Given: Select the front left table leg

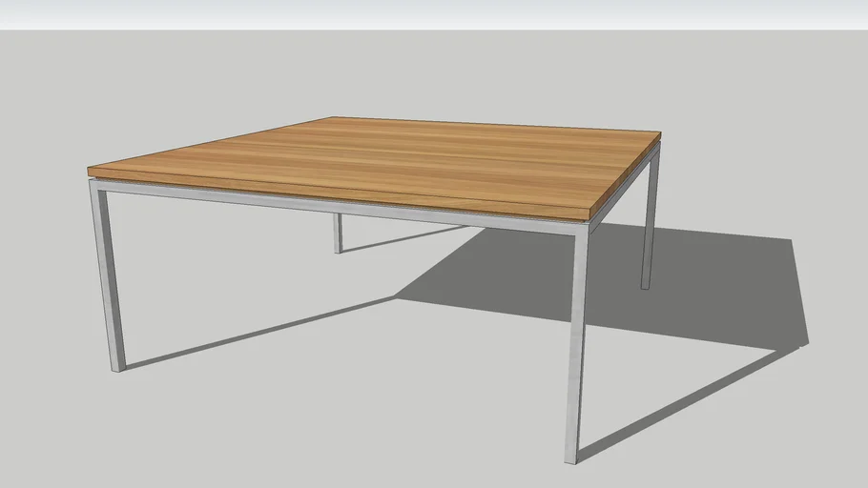Looking at the screenshot, I should point(108,276).
